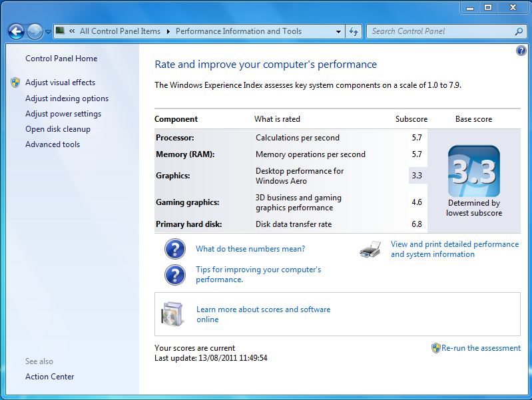Click the Last update timestamp text
Image resolution: width=532 pixels, height=400 pixels.
pyautogui.click(x=210, y=358)
